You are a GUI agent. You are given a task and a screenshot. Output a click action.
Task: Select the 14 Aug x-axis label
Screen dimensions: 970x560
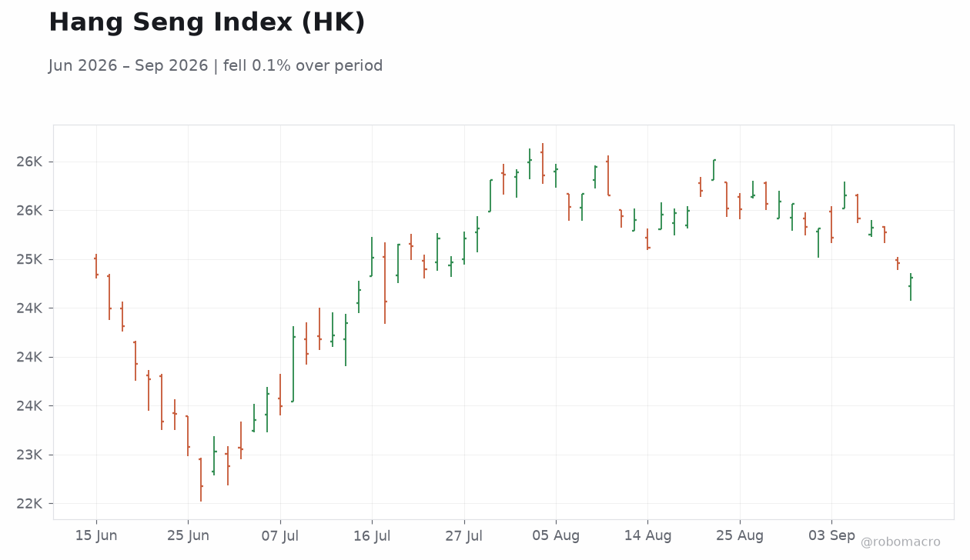tap(647, 535)
